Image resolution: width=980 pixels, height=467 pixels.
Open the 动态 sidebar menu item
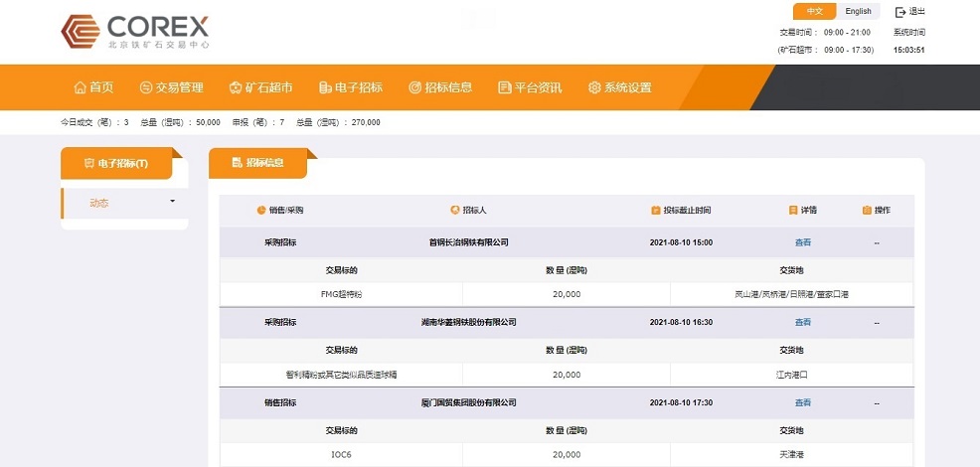[99, 203]
